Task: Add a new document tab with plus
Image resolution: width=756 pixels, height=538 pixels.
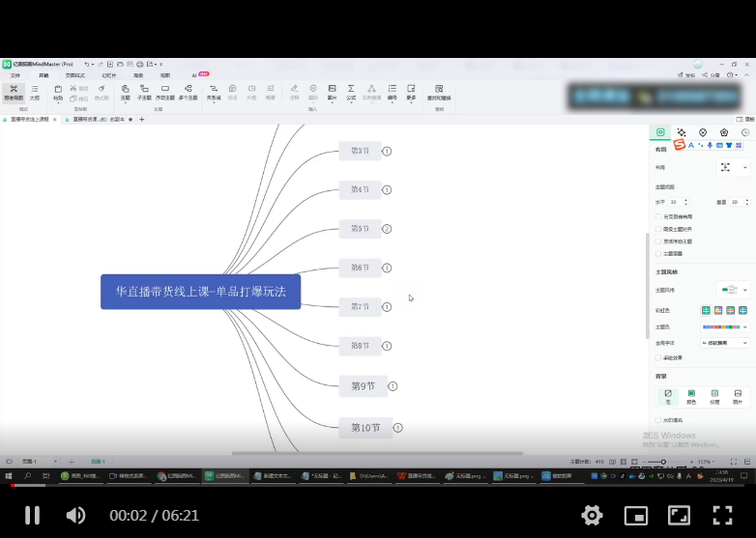Action: (x=142, y=120)
